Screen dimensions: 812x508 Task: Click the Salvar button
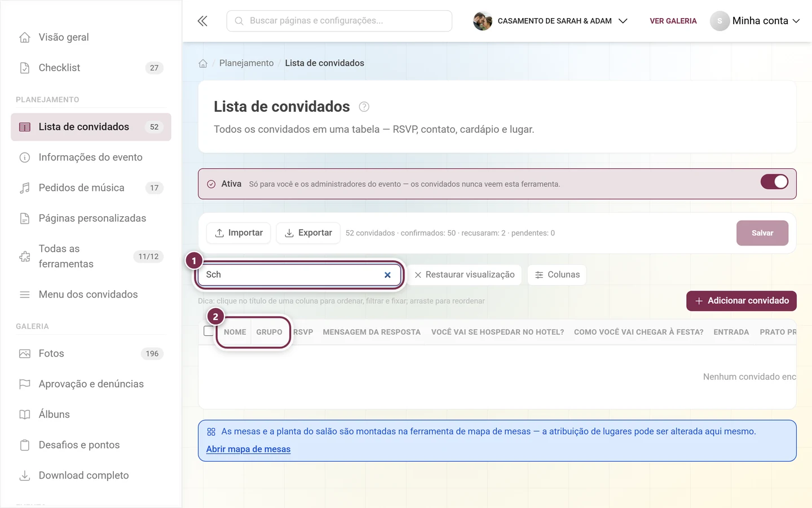[762, 233]
